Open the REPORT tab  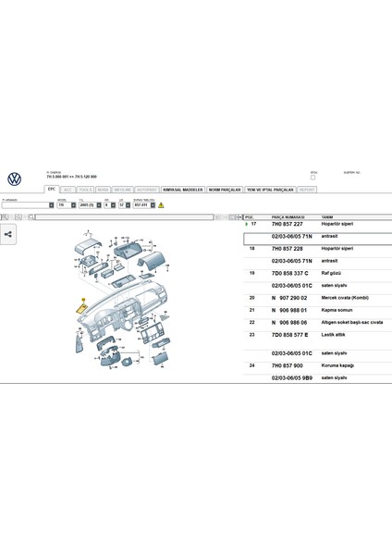[x=307, y=190]
